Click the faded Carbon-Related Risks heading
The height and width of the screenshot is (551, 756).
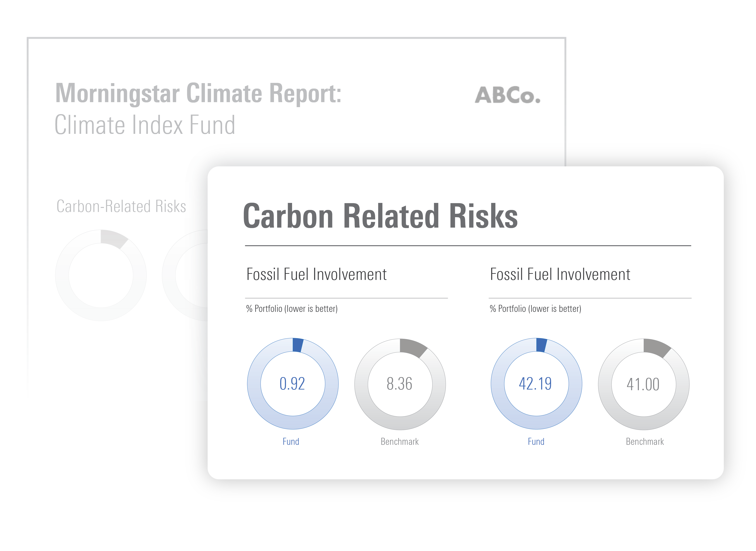[121, 207]
